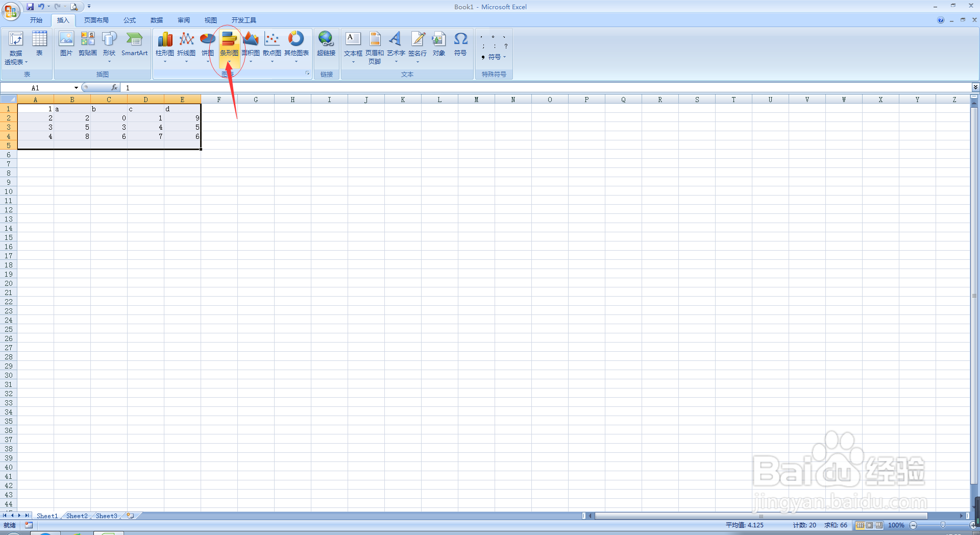The height and width of the screenshot is (535, 980).
Task: Switch to the 数据 (Data) tab
Action: (x=157, y=20)
